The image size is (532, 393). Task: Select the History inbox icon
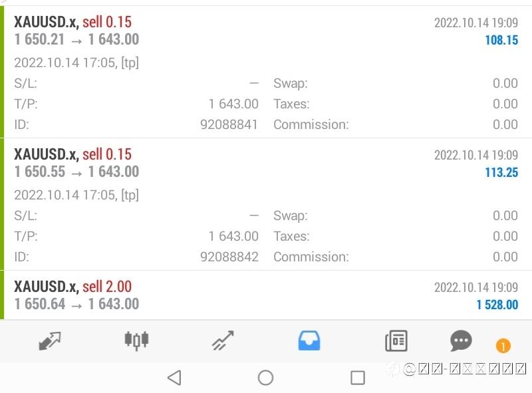tap(309, 341)
